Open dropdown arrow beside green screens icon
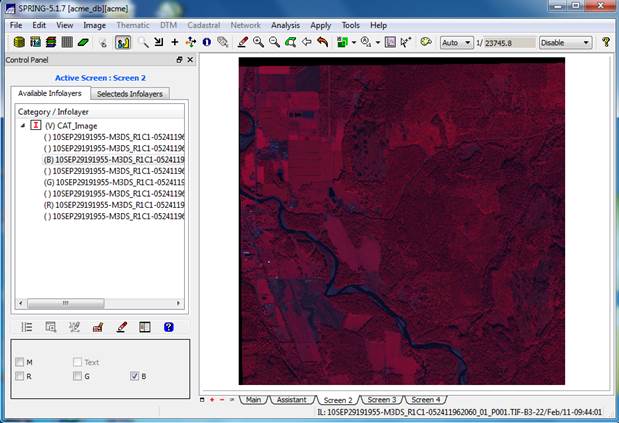 point(354,43)
